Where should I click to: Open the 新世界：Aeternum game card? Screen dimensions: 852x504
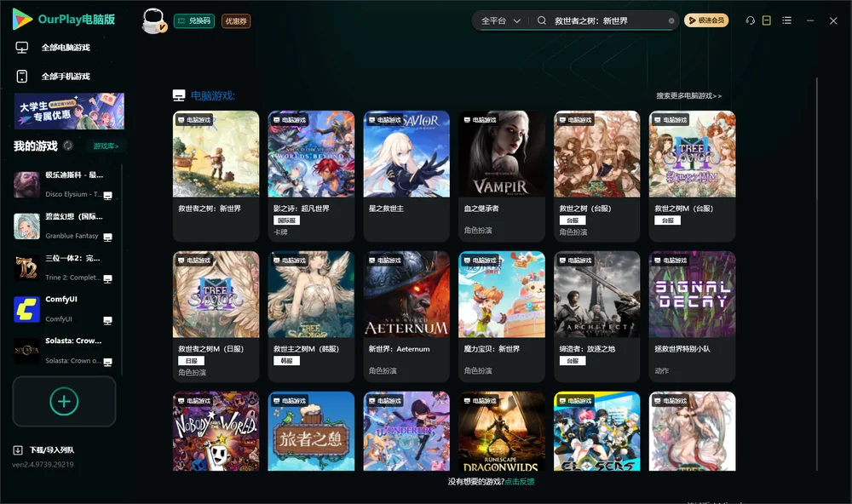point(406,317)
